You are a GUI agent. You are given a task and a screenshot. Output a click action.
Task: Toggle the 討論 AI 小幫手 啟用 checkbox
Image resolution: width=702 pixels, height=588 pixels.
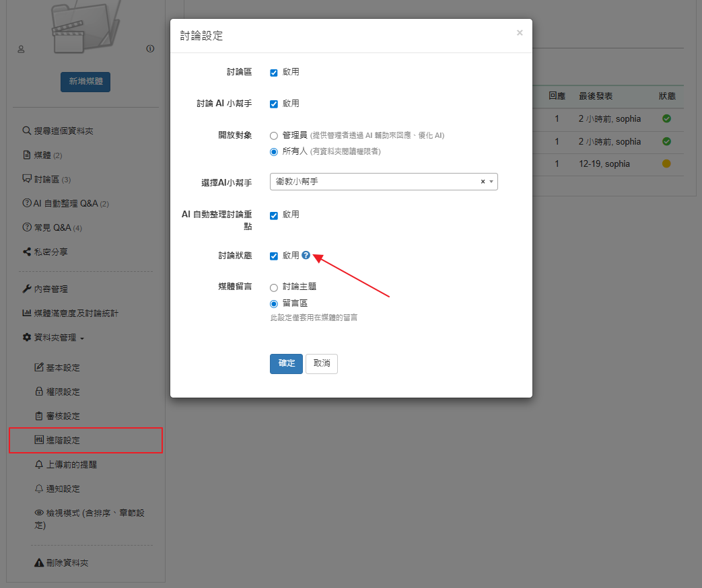[x=274, y=104]
